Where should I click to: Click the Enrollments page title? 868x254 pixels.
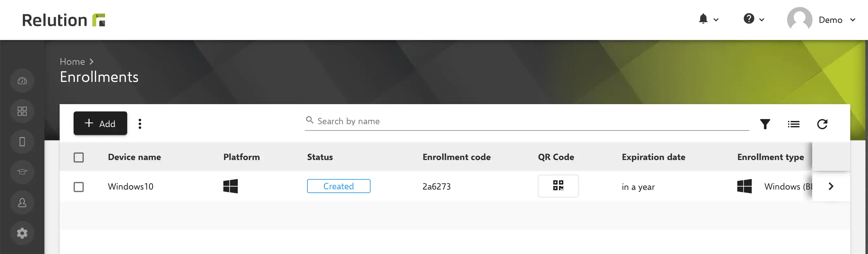tap(99, 77)
